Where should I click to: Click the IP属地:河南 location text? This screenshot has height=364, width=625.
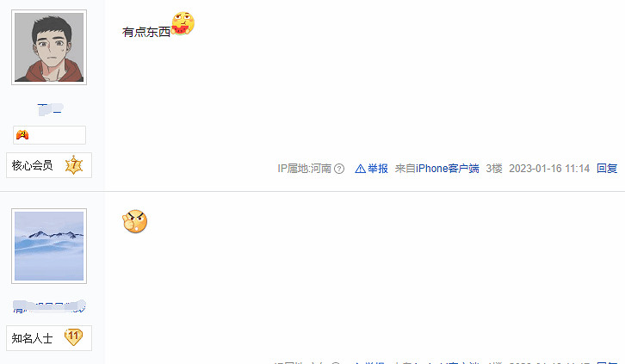(x=305, y=169)
